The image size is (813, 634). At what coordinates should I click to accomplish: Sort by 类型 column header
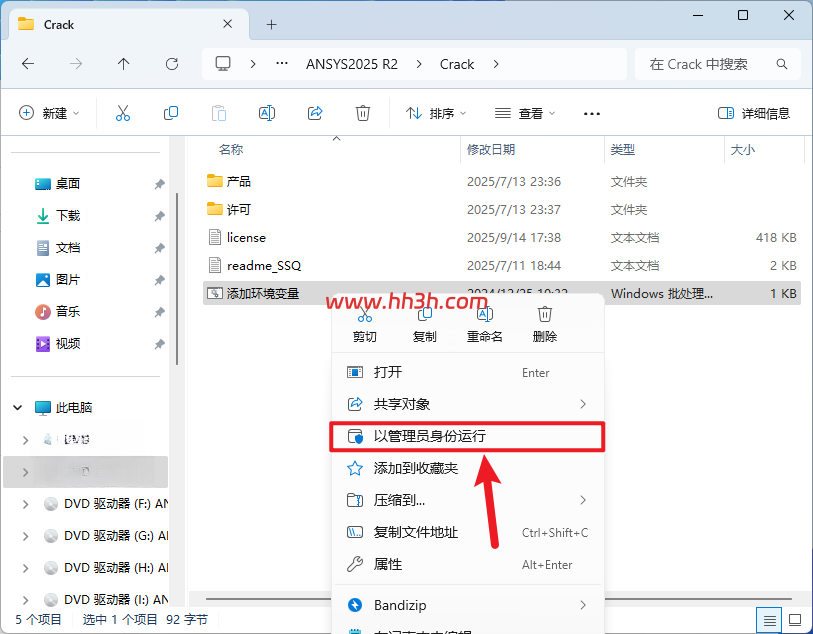tap(622, 150)
